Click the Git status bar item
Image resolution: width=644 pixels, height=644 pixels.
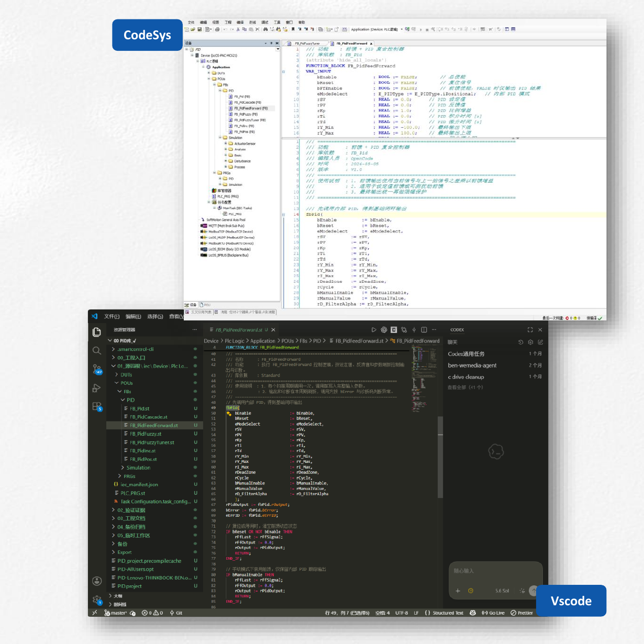[x=176, y=613]
